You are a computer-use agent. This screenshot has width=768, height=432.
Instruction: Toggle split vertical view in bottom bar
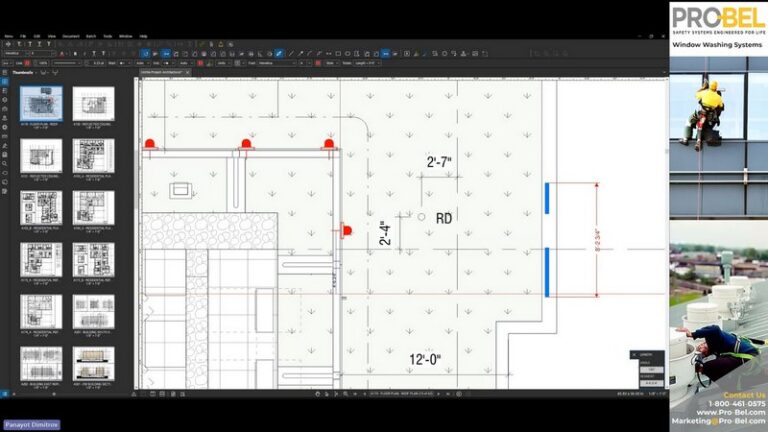tap(162, 394)
